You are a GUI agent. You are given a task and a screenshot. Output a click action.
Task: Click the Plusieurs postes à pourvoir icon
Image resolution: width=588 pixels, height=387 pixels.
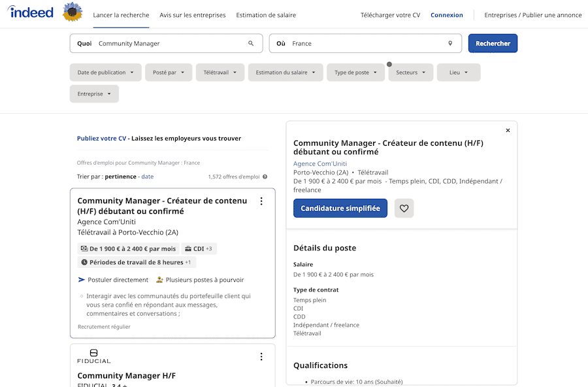pos(159,280)
